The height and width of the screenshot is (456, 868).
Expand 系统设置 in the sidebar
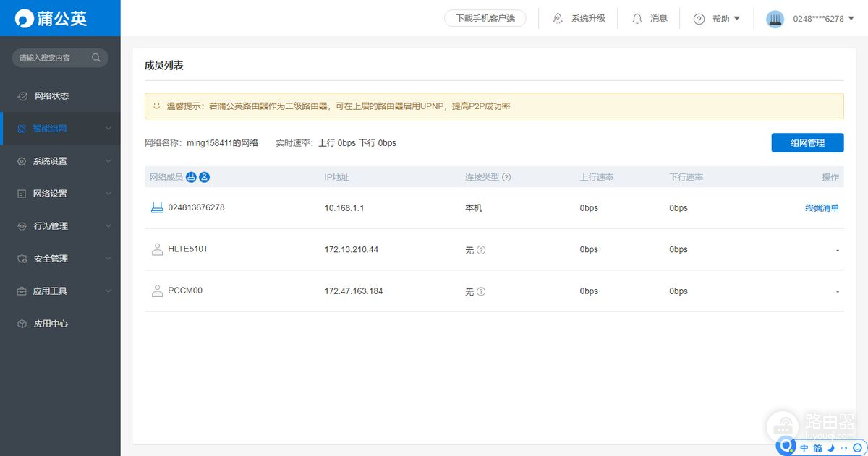tap(60, 161)
